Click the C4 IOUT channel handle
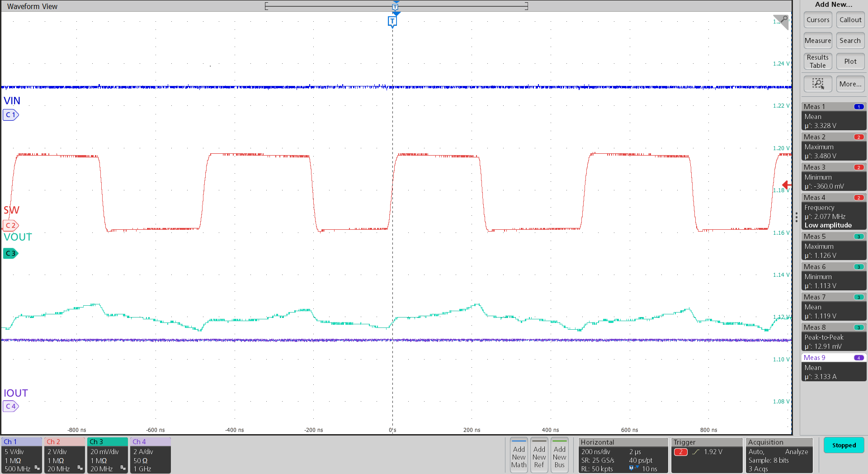 [11, 406]
